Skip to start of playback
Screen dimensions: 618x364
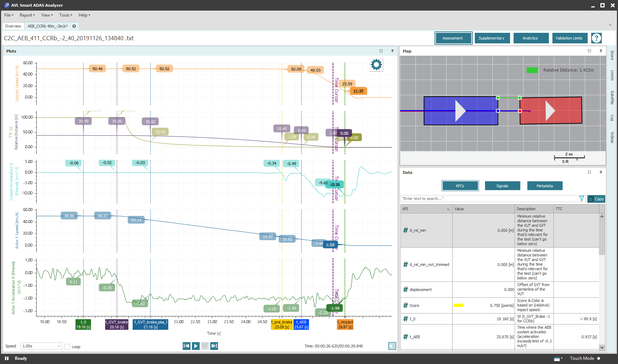point(187,346)
